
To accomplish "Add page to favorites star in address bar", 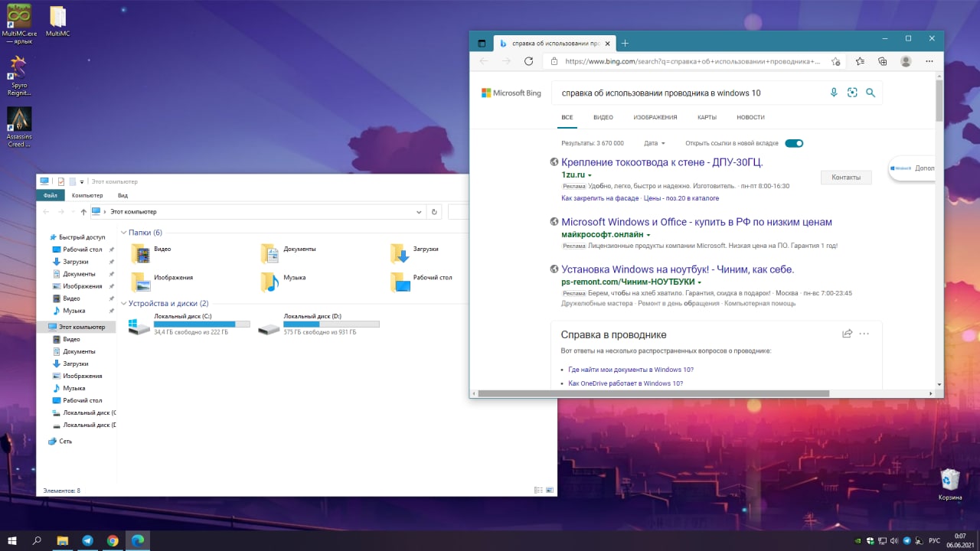I will click(836, 61).
